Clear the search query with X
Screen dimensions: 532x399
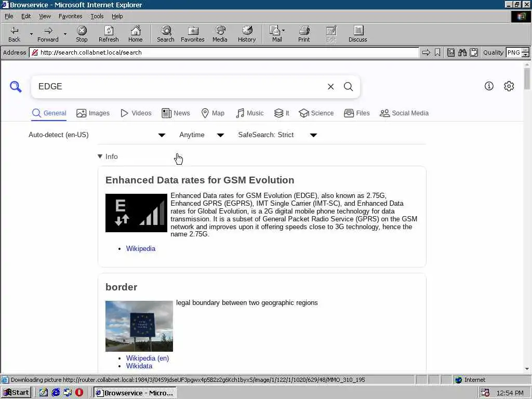331,87
